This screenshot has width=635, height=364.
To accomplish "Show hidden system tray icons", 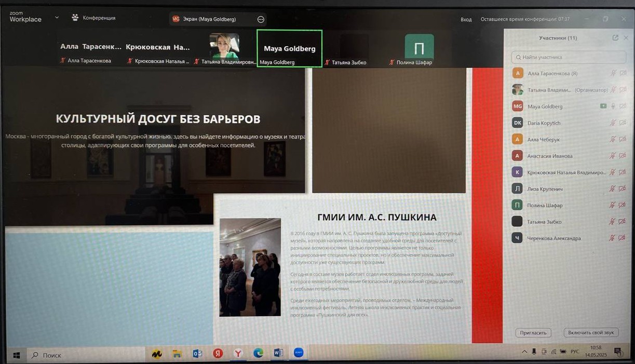I will point(524,352).
